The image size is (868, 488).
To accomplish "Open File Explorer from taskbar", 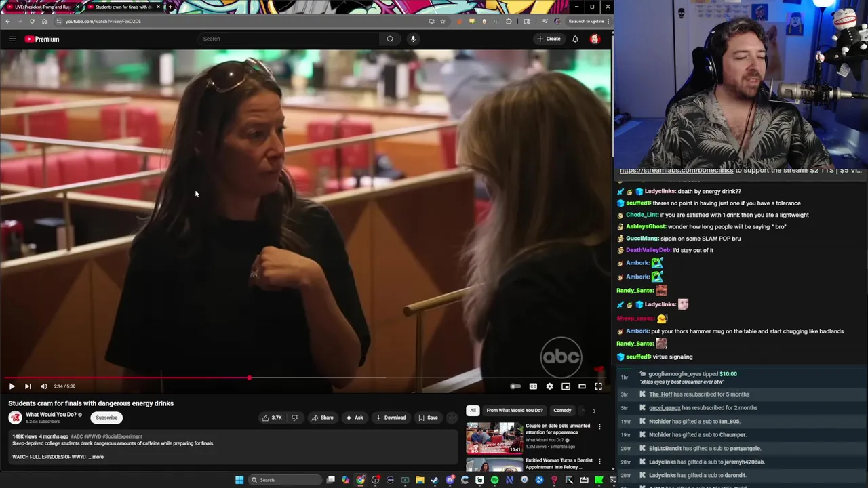I will coord(420,480).
